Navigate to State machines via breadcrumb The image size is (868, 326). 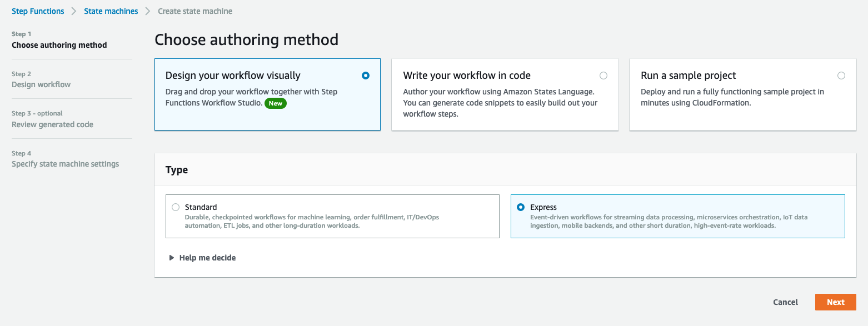(x=111, y=11)
